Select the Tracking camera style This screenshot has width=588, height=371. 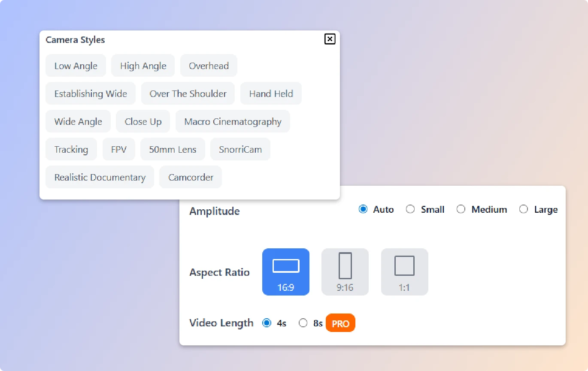71,149
